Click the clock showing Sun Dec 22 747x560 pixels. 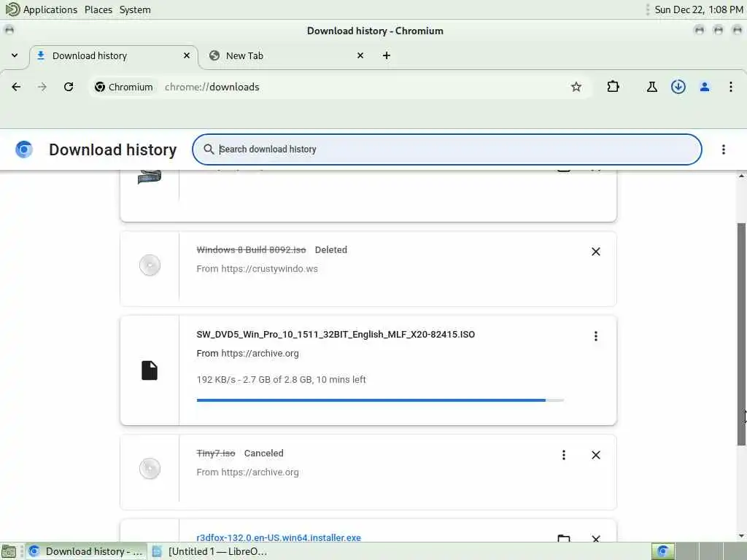pyautogui.click(x=698, y=9)
